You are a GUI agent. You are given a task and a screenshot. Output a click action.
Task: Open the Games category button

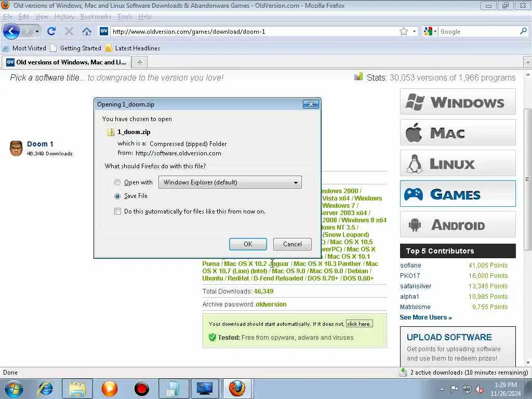pos(458,194)
